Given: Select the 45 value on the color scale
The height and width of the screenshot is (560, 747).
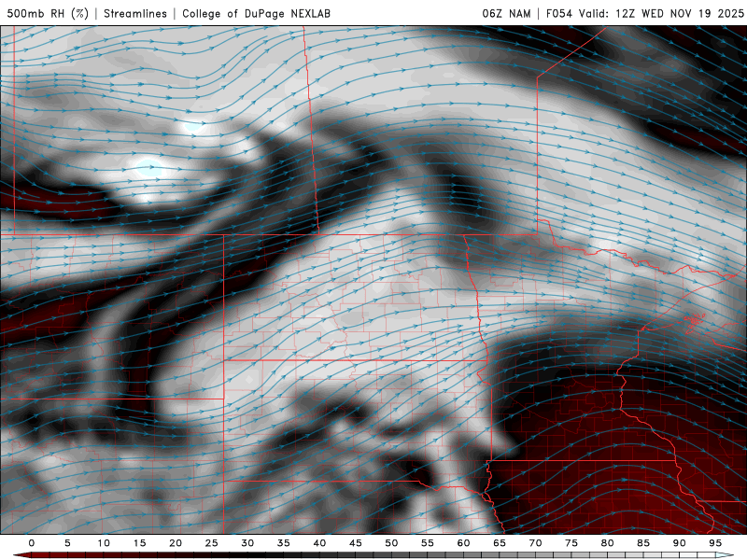Looking at the screenshot, I should pyautogui.click(x=356, y=543).
